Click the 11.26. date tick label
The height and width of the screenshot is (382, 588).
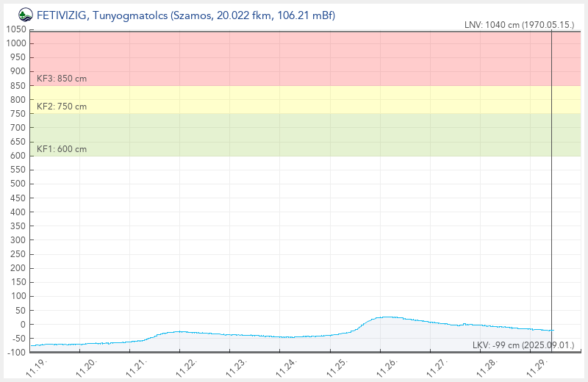click(385, 367)
